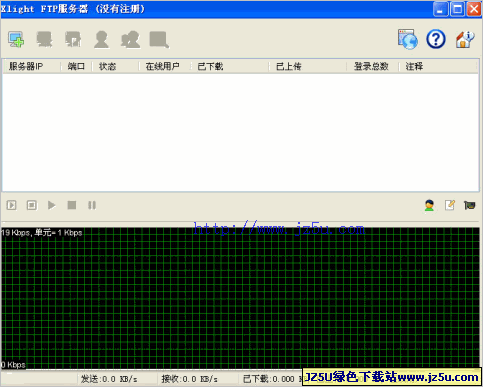Open the home page info icon
Screen dimensions: 483x387
point(465,39)
